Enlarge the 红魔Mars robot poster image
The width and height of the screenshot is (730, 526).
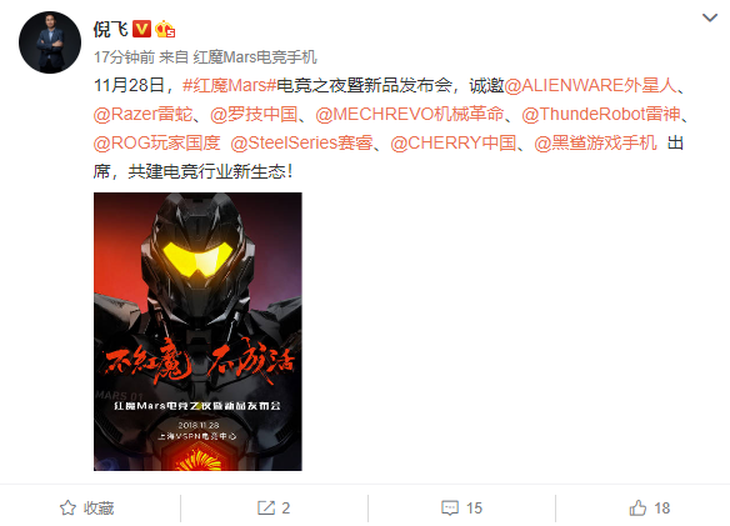tap(198, 331)
